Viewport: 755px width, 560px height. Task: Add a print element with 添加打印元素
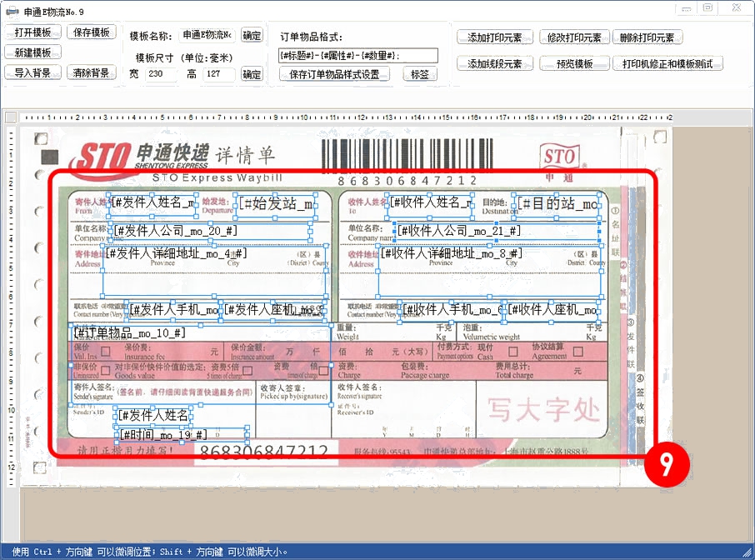(x=495, y=37)
